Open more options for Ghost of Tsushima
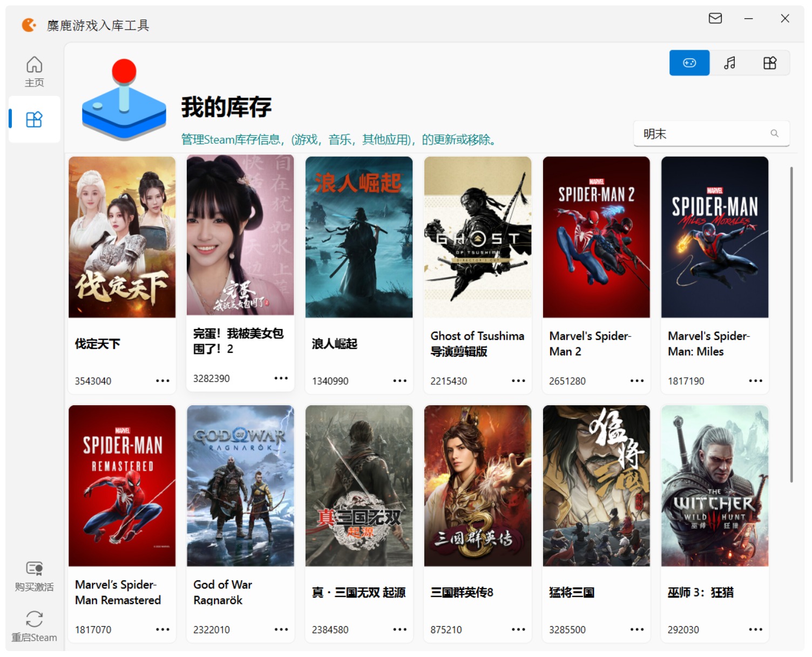The height and width of the screenshot is (657, 812). 518,381
